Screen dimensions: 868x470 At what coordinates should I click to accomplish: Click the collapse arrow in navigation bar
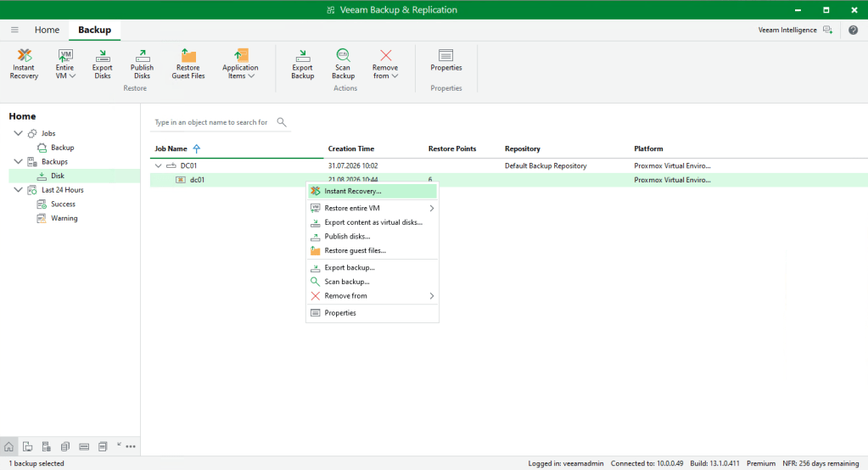tap(119, 445)
